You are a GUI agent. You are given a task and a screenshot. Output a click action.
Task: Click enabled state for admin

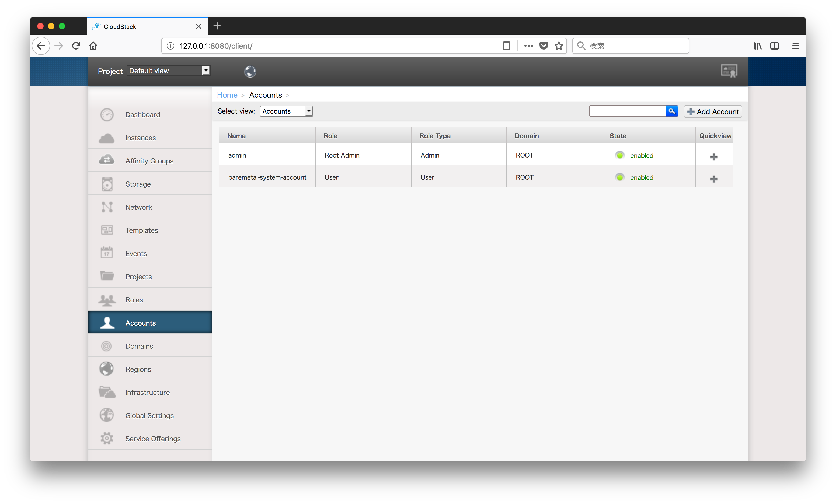(x=641, y=155)
